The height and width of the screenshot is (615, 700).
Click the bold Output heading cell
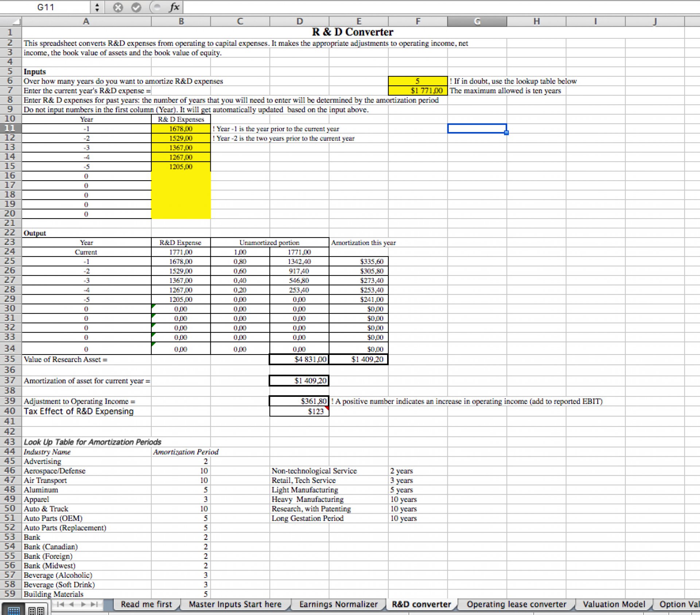(86, 233)
